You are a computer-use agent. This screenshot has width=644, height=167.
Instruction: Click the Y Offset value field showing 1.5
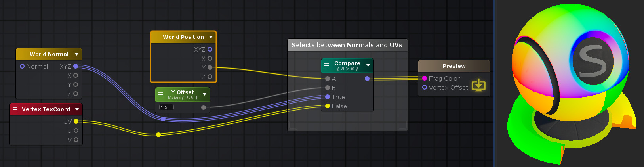pyautogui.click(x=166, y=107)
